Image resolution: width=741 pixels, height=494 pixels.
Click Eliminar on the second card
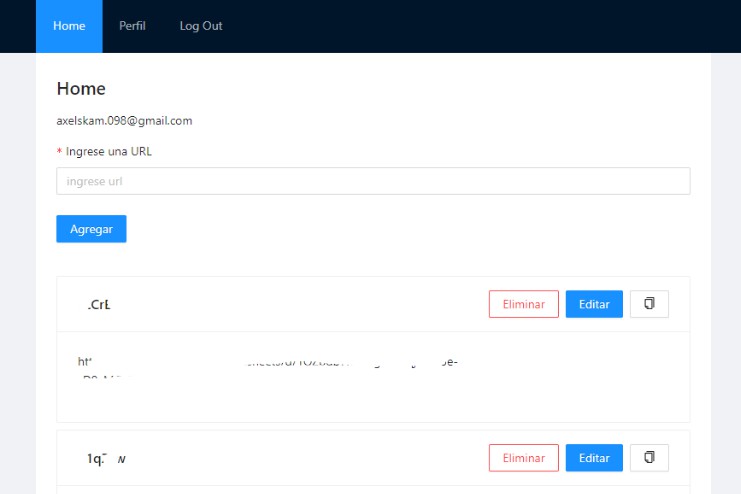tap(524, 458)
